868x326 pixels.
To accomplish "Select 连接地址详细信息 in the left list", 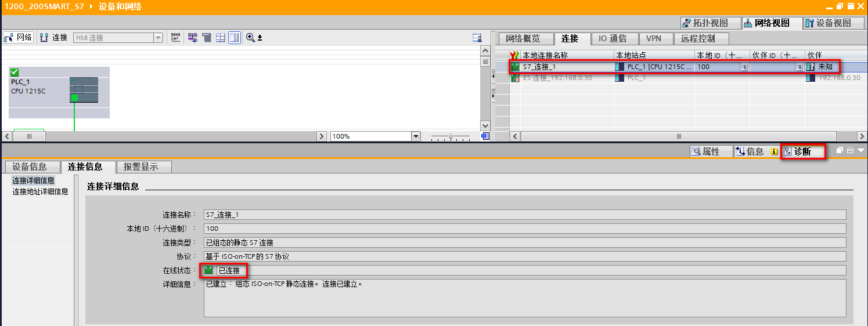I will tap(40, 191).
